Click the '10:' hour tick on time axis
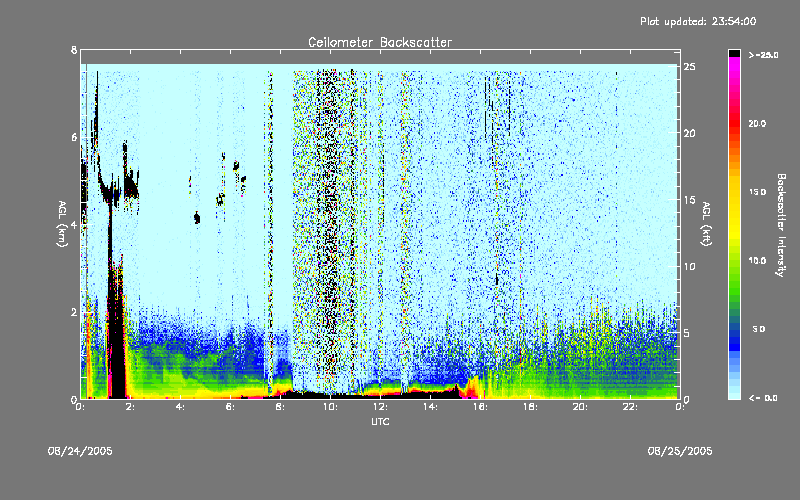The width and height of the screenshot is (800, 500). (330, 407)
